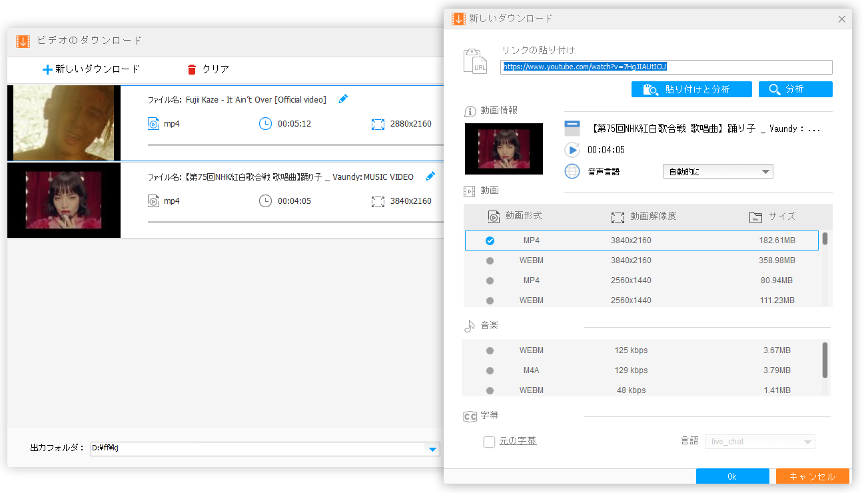Click the NHK video thumbnail in the dialog
Image resolution: width=868 pixels, height=493 pixels.
coord(504,149)
